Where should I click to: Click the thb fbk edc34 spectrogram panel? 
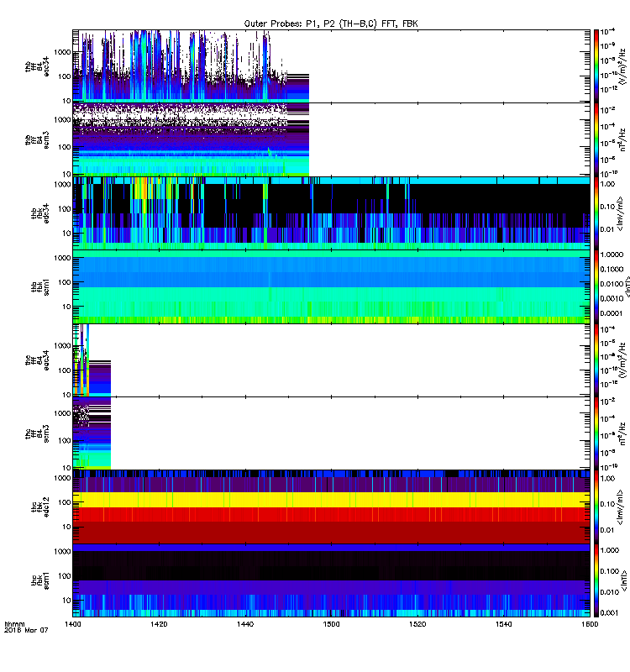click(x=331, y=213)
